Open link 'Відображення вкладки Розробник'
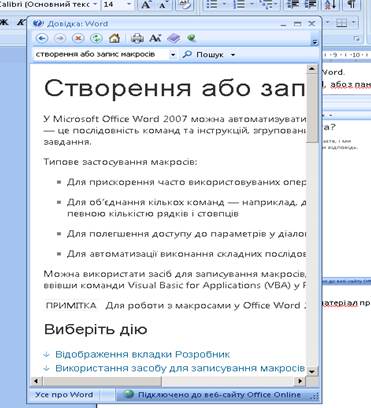The image size is (371, 408). tap(142, 354)
